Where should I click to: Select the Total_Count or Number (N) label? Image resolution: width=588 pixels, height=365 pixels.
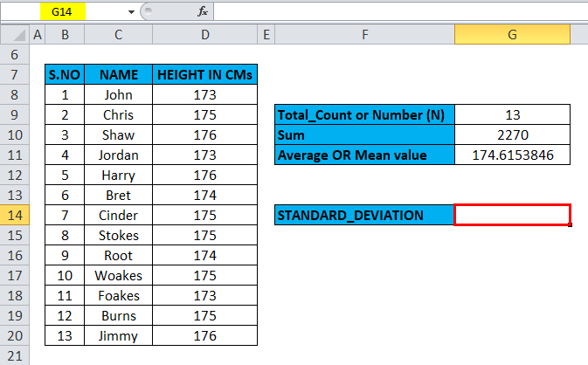click(x=364, y=114)
